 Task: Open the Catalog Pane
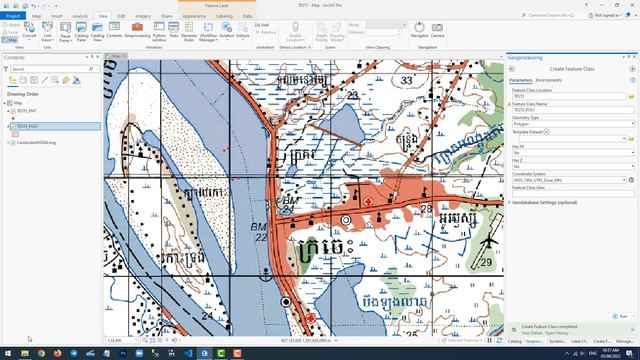click(81, 32)
